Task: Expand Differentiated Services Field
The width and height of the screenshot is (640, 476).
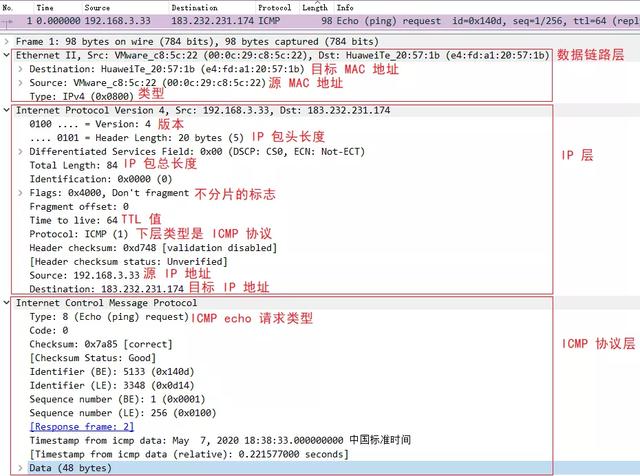Action: point(21,150)
